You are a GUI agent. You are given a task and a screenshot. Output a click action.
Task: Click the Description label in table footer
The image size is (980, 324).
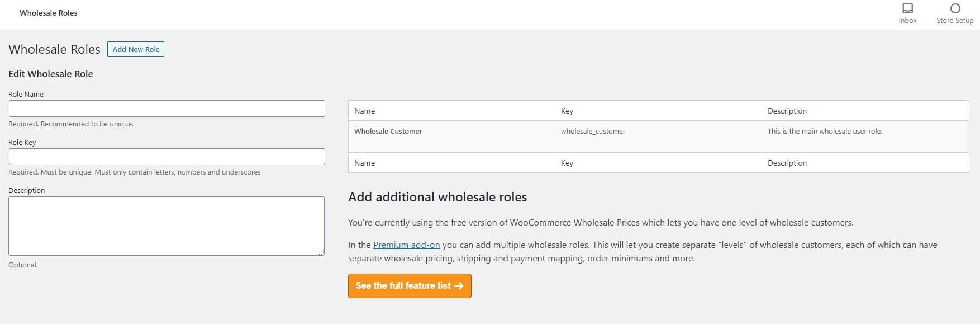[787, 163]
